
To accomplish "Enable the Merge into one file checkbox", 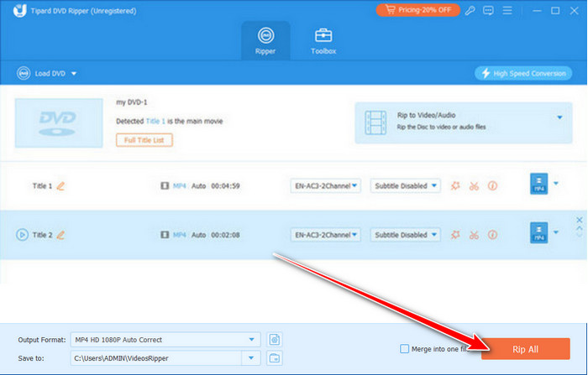I will pos(405,348).
